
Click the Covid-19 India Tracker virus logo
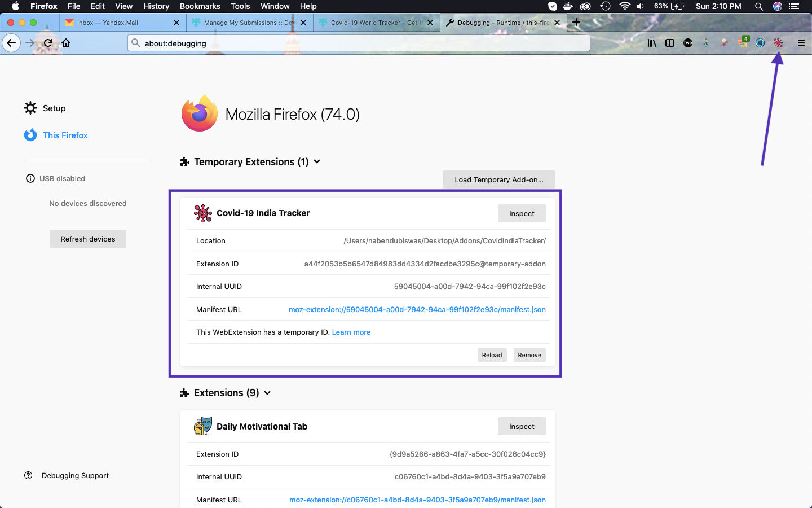202,213
